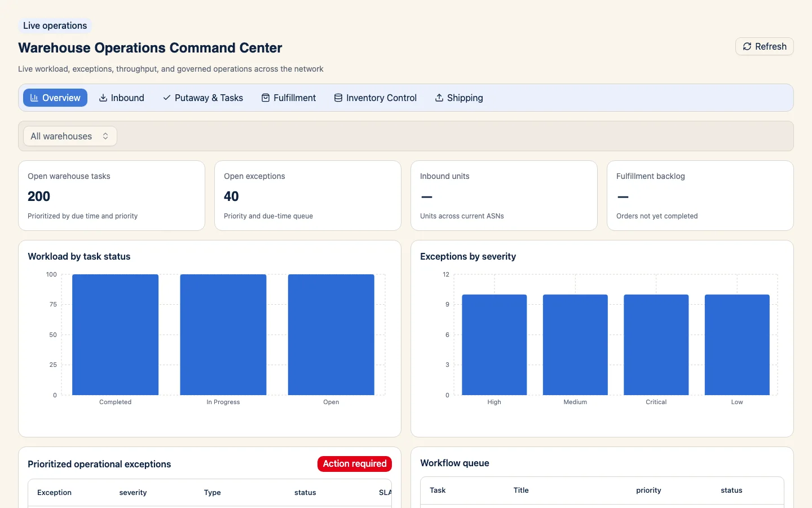Click the Open exceptions card
The width and height of the screenshot is (812, 508).
coord(308,196)
